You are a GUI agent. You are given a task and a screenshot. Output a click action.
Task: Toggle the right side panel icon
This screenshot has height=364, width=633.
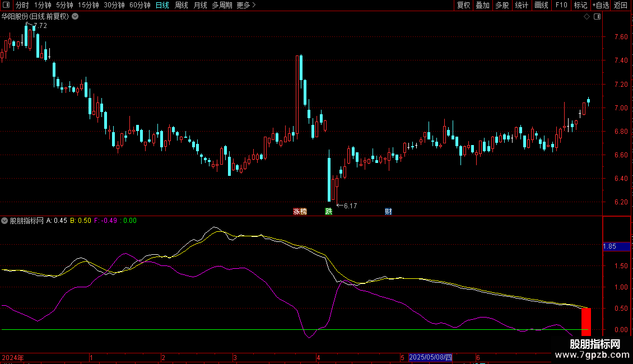[x=597, y=17]
